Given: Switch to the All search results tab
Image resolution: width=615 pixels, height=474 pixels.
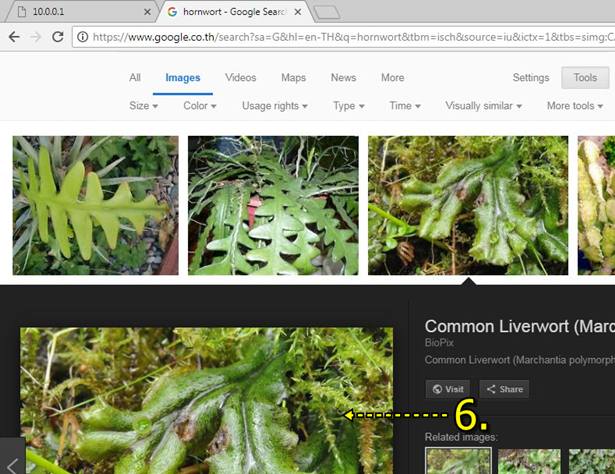Looking at the screenshot, I should pos(135,78).
